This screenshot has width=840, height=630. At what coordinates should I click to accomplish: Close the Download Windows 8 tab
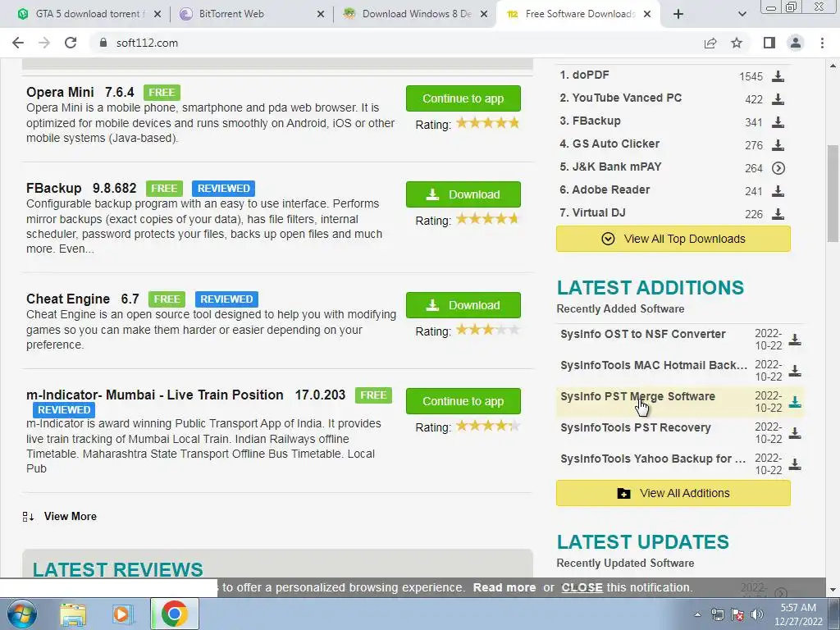[484, 15]
